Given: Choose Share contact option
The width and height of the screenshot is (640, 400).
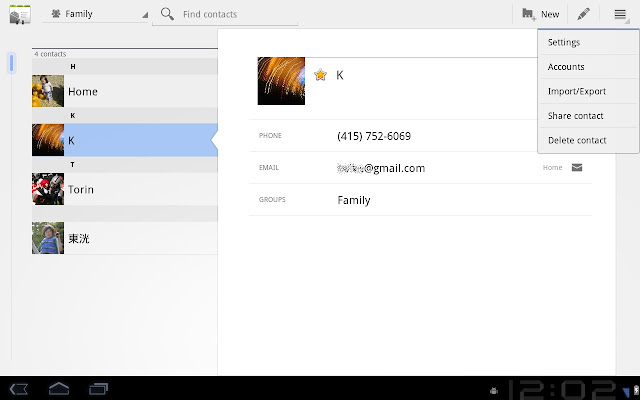Looking at the screenshot, I should tap(588, 116).
